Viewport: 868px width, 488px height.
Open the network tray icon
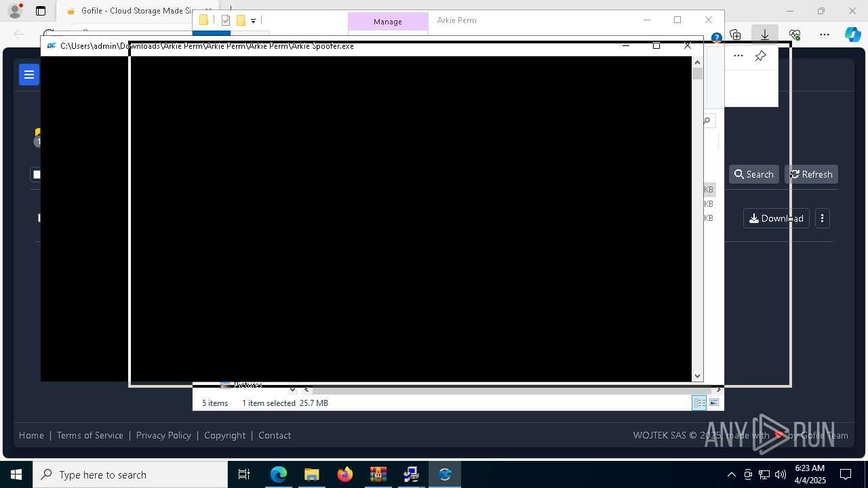click(x=764, y=474)
